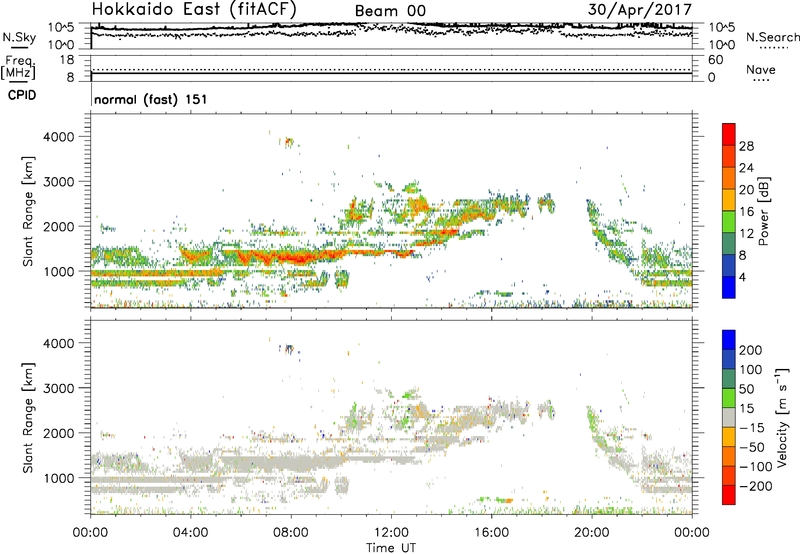The width and height of the screenshot is (800, 554).
Task: Pick the dark green 8–12 dB colorbar segment
Action: (729, 244)
